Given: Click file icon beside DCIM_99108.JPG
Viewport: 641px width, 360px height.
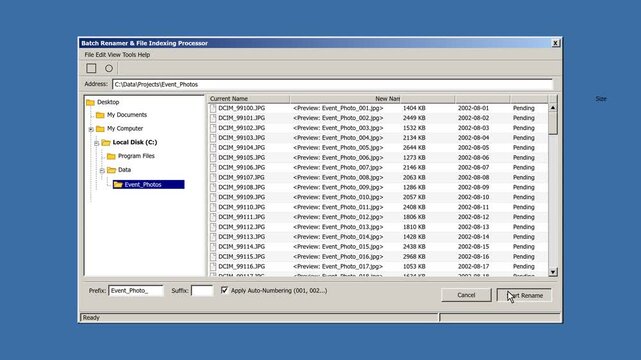Looking at the screenshot, I should click(213, 187).
